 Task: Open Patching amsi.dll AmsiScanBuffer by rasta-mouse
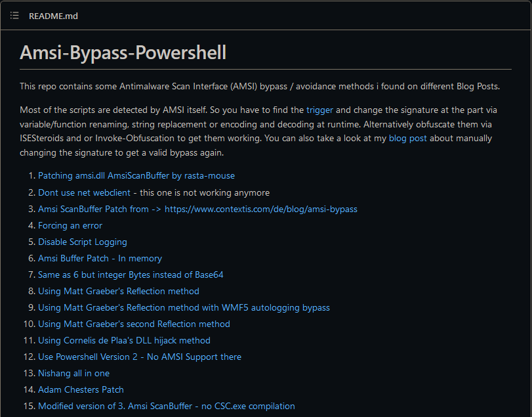(x=136, y=175)
